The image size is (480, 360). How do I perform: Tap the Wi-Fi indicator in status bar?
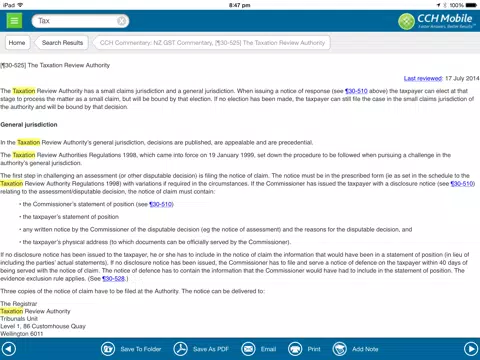coord(21,5)
